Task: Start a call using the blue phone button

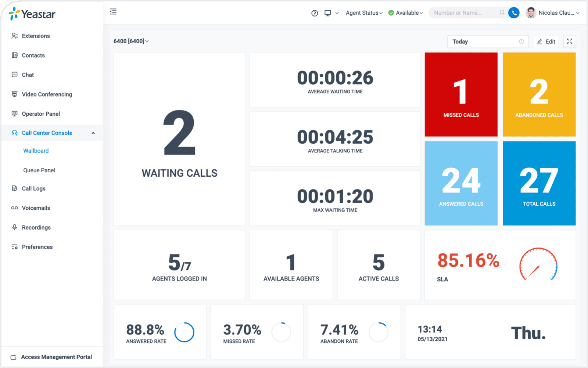Action: (514, 12)
